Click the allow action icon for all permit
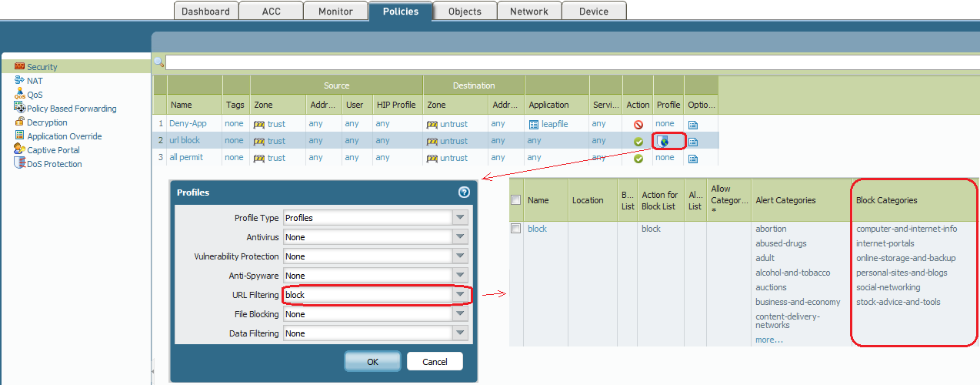Viewport: 980px width, 385px height. (638, 158)
